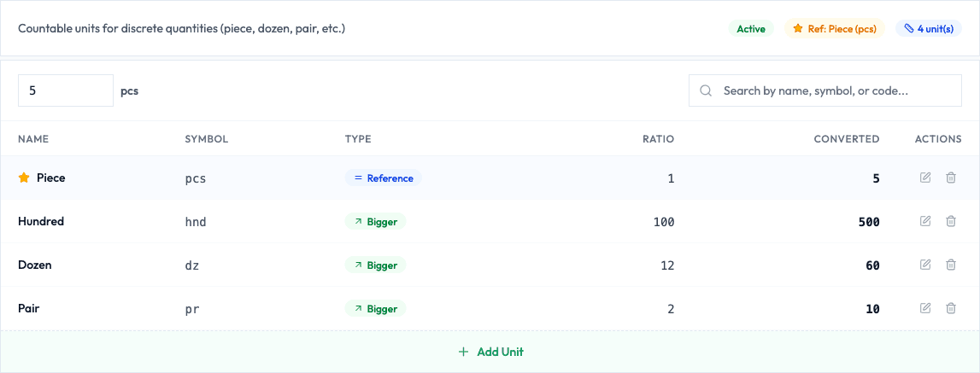The width and height of the screenshot is (980, 373).
Task: Click the Add Unit button
Action: pos(490,352)
